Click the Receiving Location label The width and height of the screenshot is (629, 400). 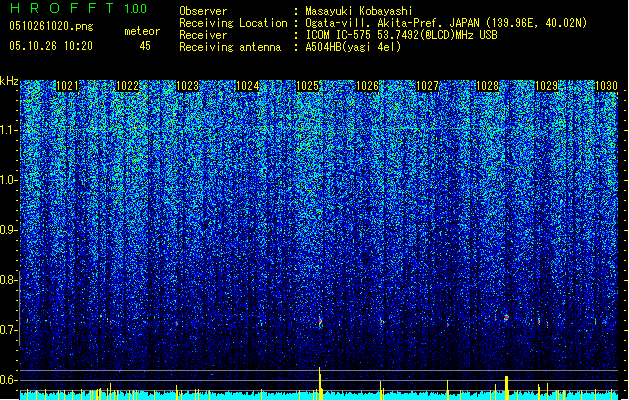pos(233,23)
